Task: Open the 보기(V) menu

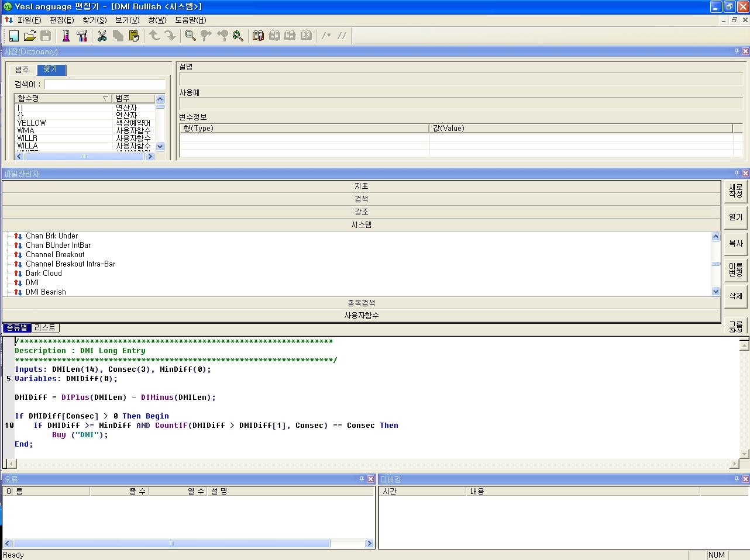Action: click(127, 20)
